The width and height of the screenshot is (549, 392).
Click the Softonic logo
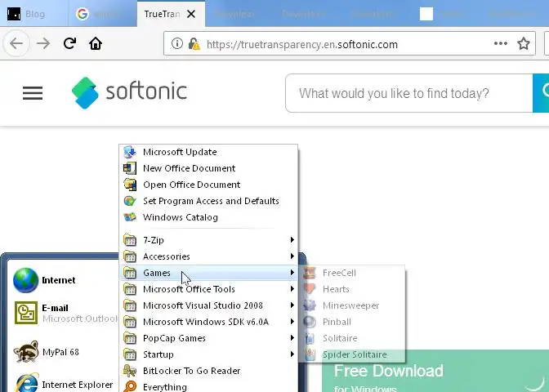(x=129, y=93)
